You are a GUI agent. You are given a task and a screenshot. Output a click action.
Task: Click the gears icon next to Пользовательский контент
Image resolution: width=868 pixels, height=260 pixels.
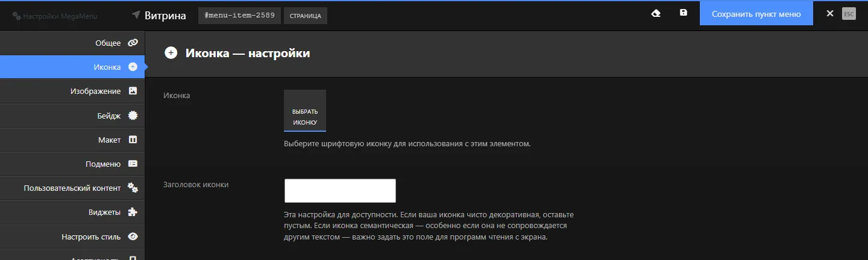133,188
